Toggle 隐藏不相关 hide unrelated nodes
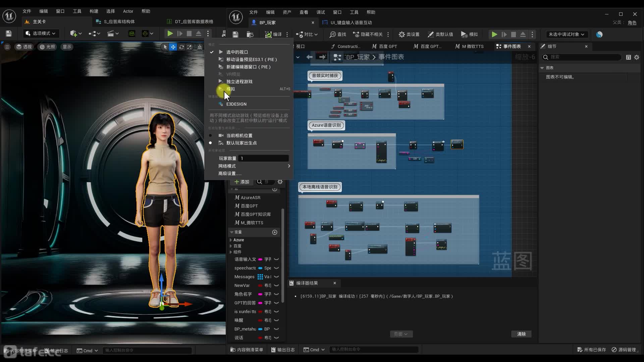The height and width of the screenshot is (362, 644). click(368, 35)
